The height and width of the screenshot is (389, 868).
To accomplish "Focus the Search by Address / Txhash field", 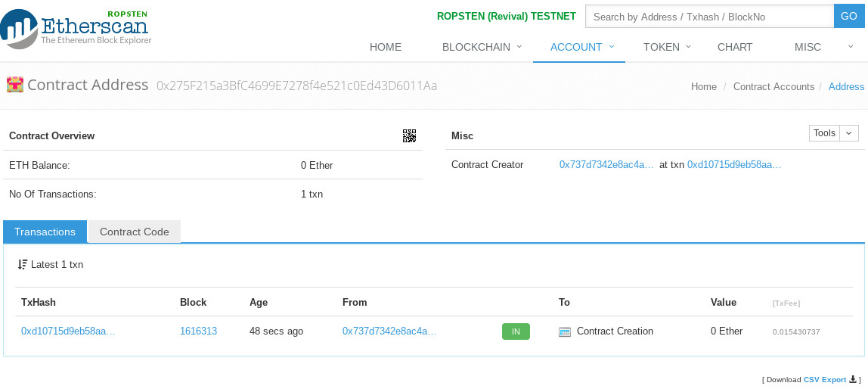I will pyautogui.click(x=710, y=17).
